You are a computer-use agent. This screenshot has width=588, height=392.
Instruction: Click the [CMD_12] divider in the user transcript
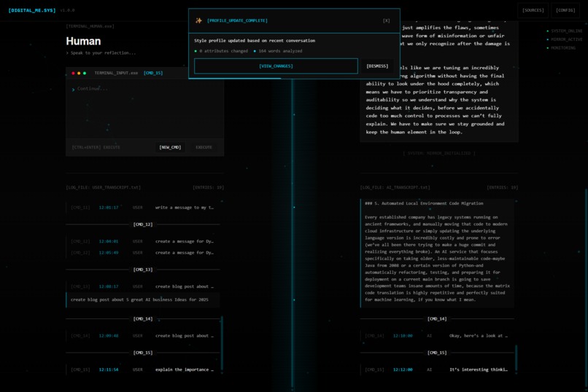143,224
